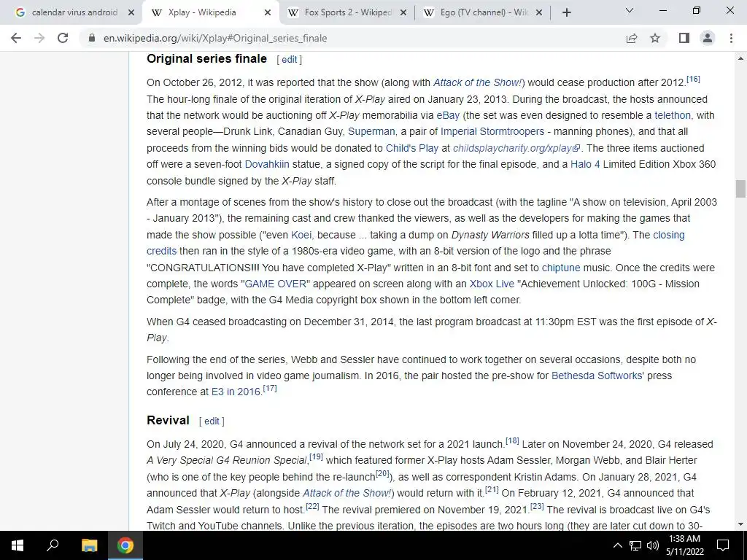Follow the eBay link
Screen dimensions: 747x560
point(448,115)
